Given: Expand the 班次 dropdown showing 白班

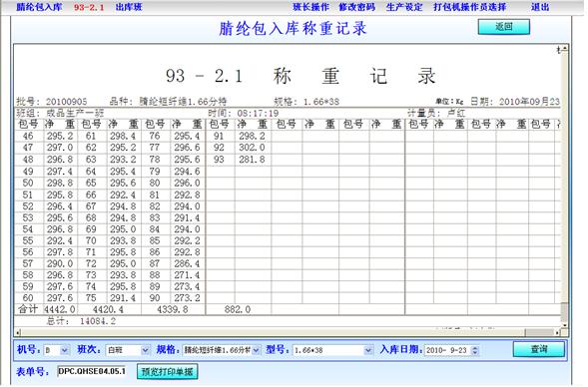Looking at the screenshot, I should (x=145, y=350).
